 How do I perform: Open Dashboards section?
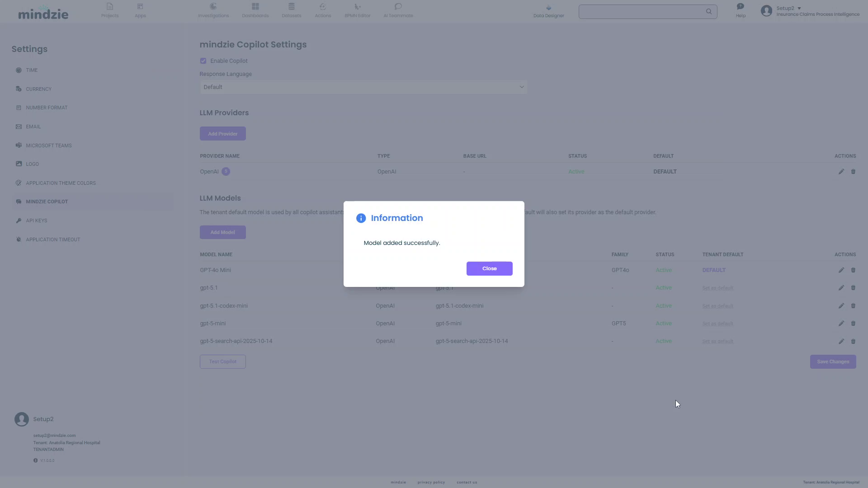click(x=255, y=10)
